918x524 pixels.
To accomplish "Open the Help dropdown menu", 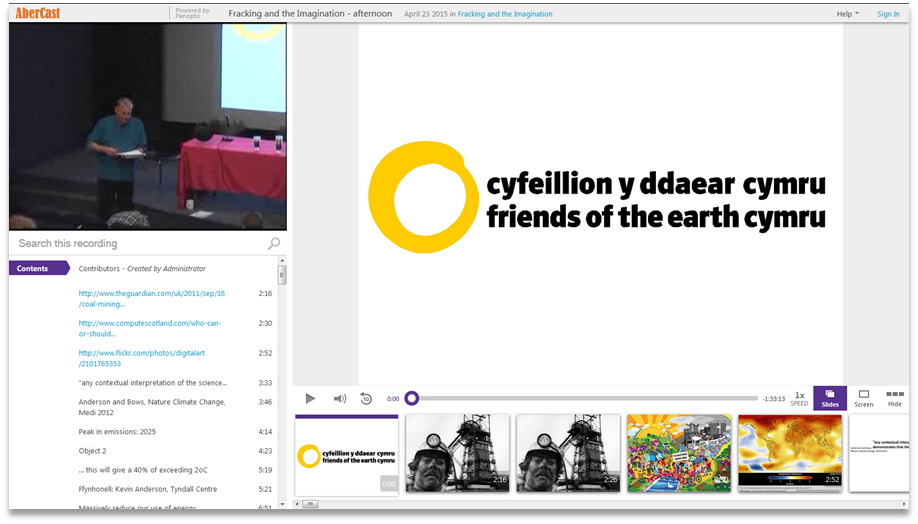I will (x=847, y=14).
